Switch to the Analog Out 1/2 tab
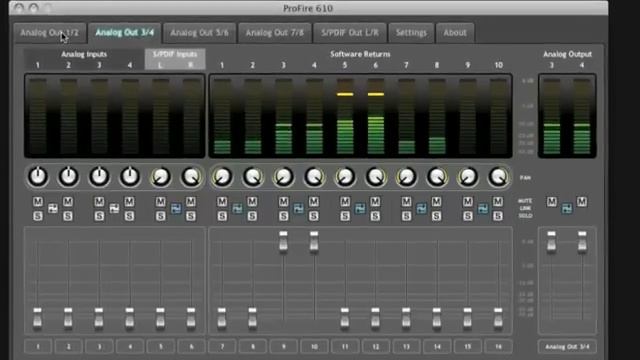This screenshot has height=360, width=640. coord(49,33)
